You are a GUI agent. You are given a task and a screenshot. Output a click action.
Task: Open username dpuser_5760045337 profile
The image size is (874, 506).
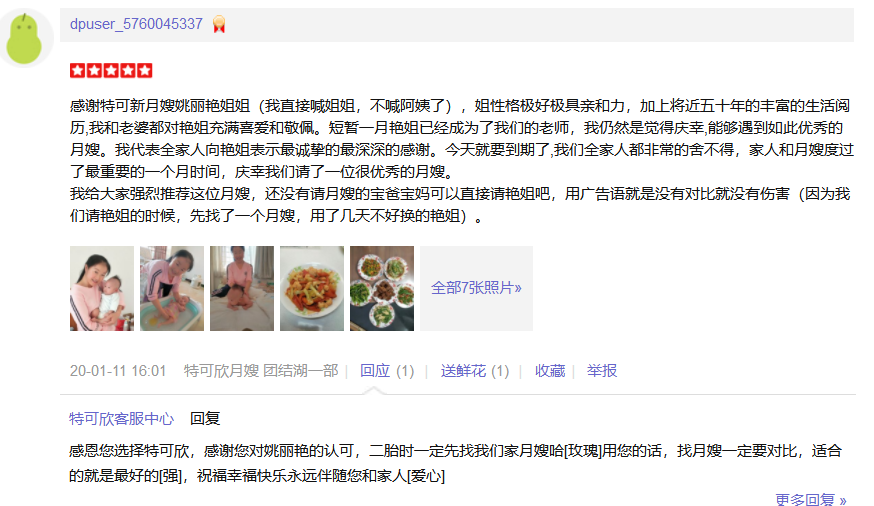[x=136, y=24]
